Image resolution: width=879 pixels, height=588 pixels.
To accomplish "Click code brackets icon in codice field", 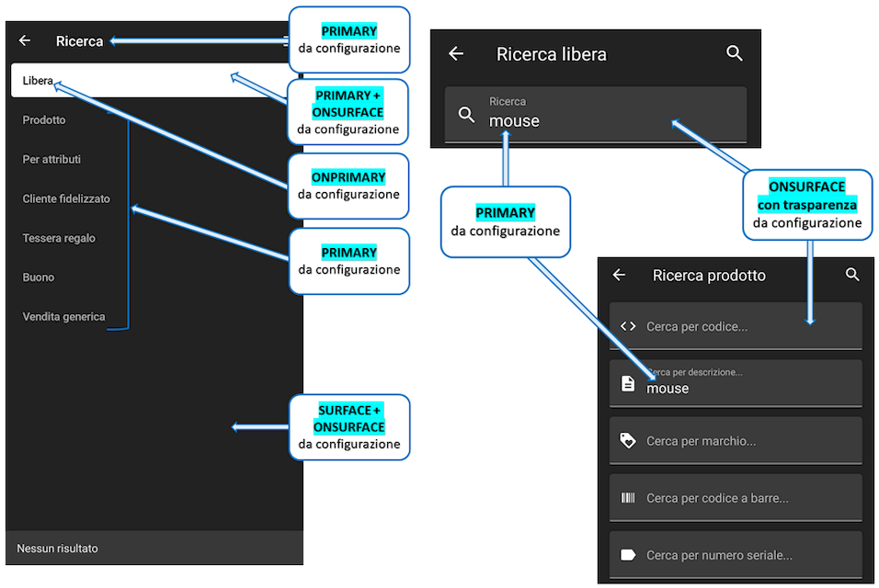I will (x=628, y=326).
